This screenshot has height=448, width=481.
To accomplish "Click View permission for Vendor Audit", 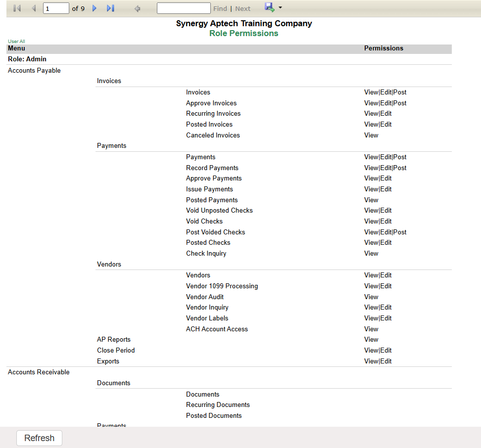I will point(371,297).
